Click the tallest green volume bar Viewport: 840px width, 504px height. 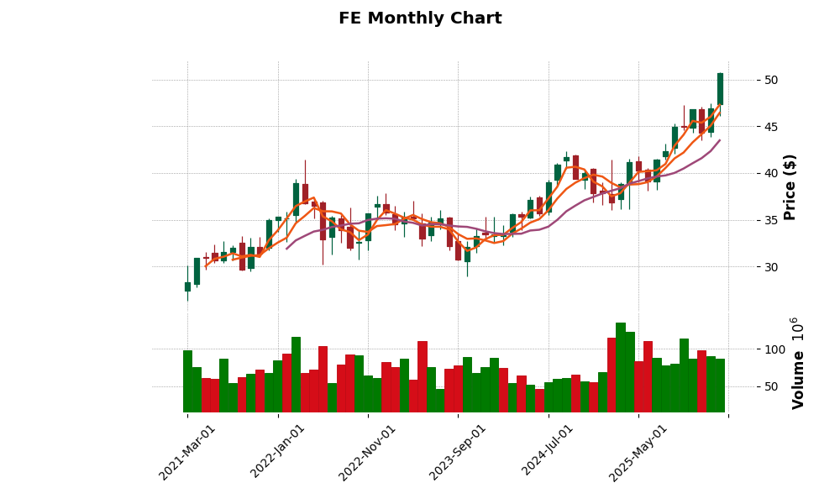(x=621, y=368)
